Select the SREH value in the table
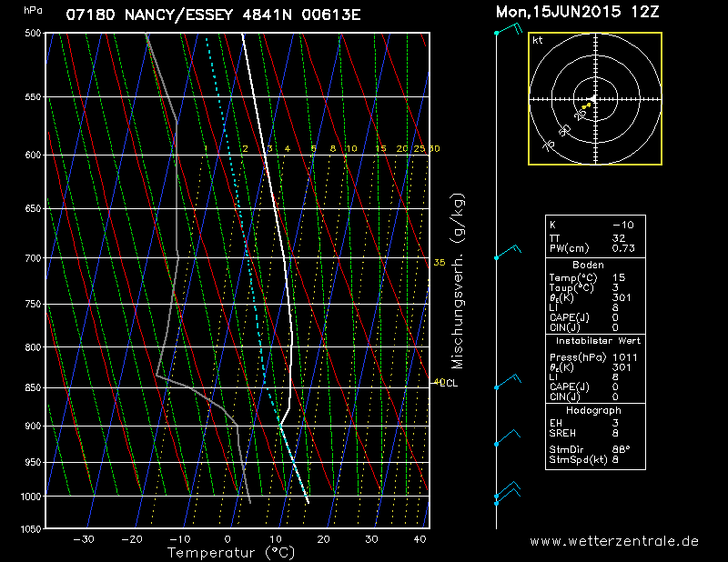Viewport: 728px width, 562px height. click(595, 433)
